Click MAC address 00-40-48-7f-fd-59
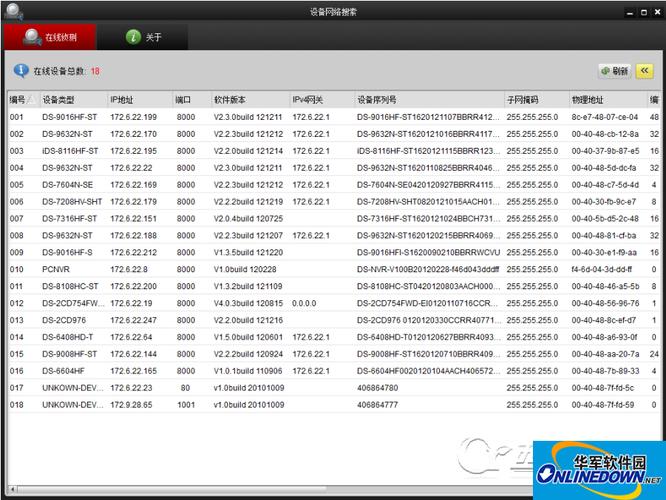This screenshot has width=666, height=500. pos(603,405)
